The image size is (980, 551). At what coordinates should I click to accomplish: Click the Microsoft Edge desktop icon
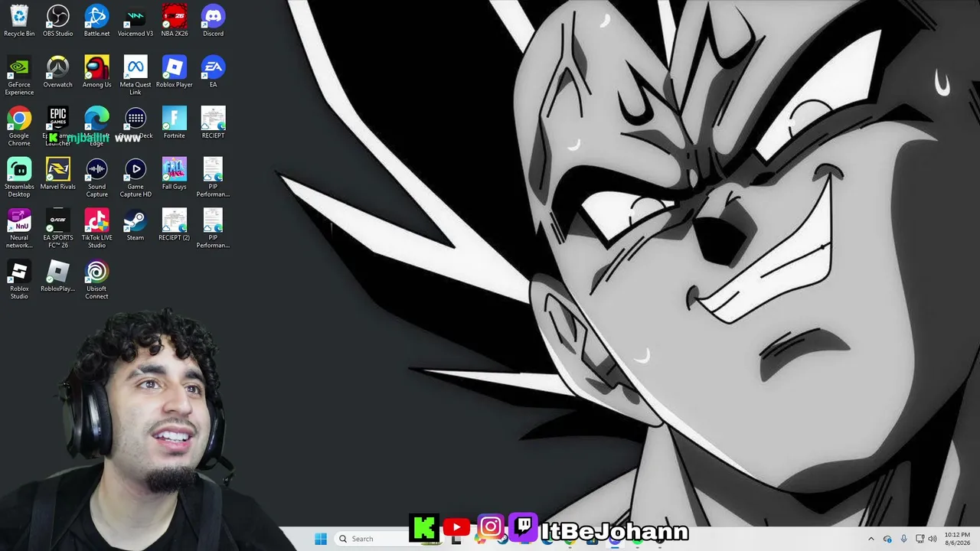[x=96, y=126]
